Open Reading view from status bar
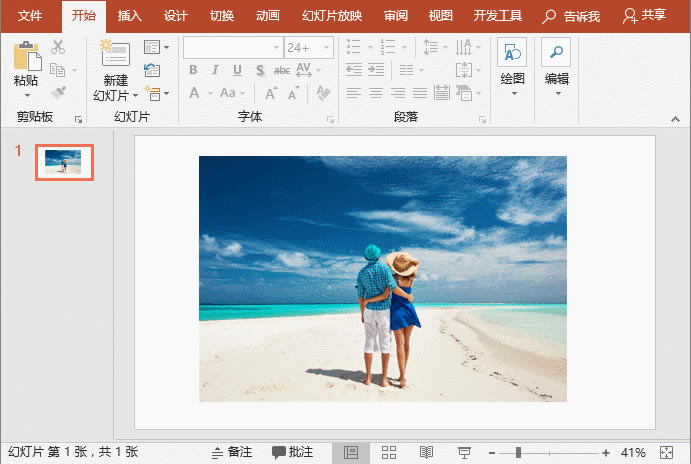This screenshot has height=464, width=691. tap(426, 453)
